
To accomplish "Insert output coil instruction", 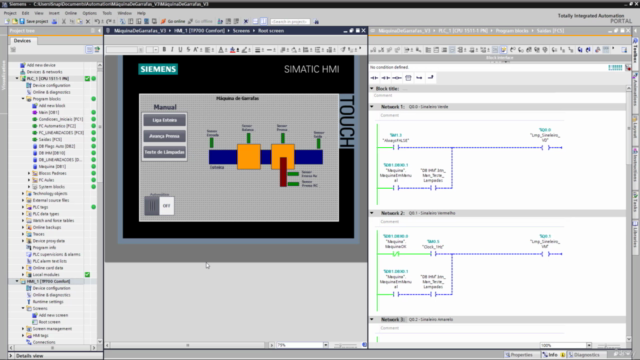I will 397,78.
